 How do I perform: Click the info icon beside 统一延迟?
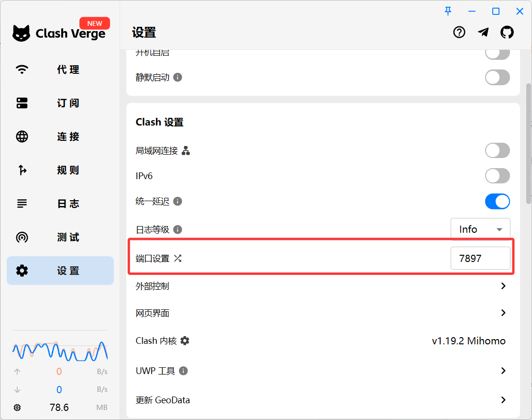177,201
